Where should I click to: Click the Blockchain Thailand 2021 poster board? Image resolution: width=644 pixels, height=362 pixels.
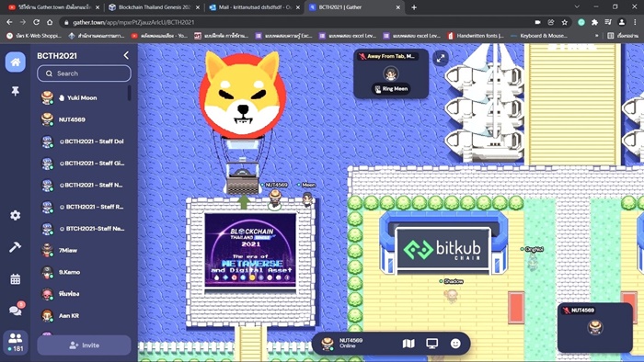coord(250,251)
